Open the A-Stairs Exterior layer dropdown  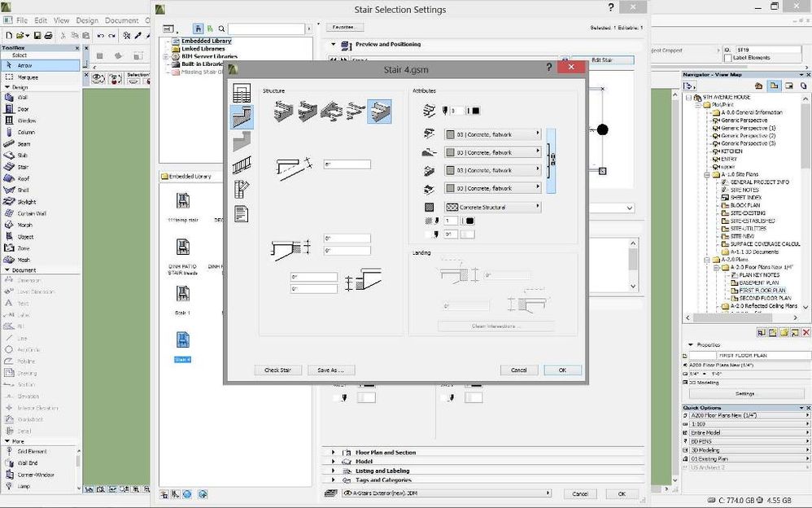coord(447,493)
